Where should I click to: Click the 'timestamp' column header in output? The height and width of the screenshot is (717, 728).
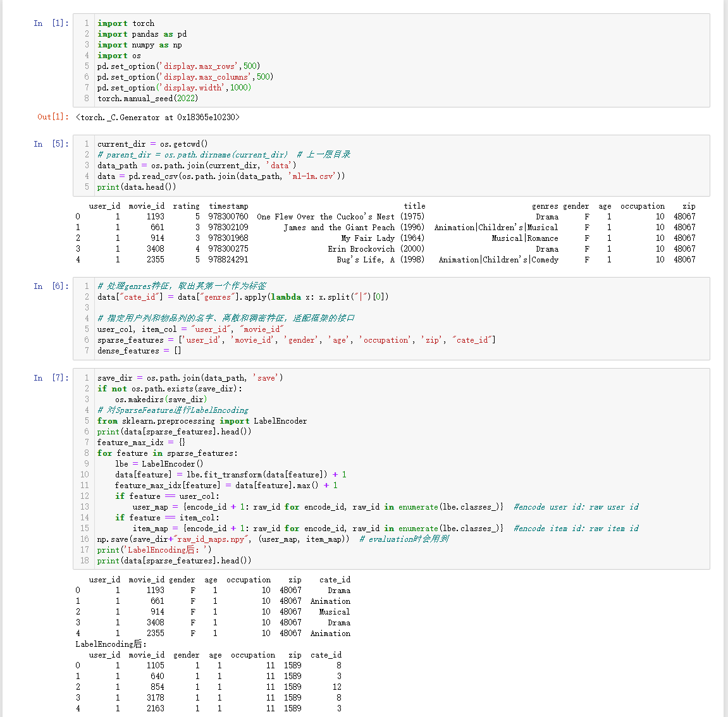(x=228, y=206)
